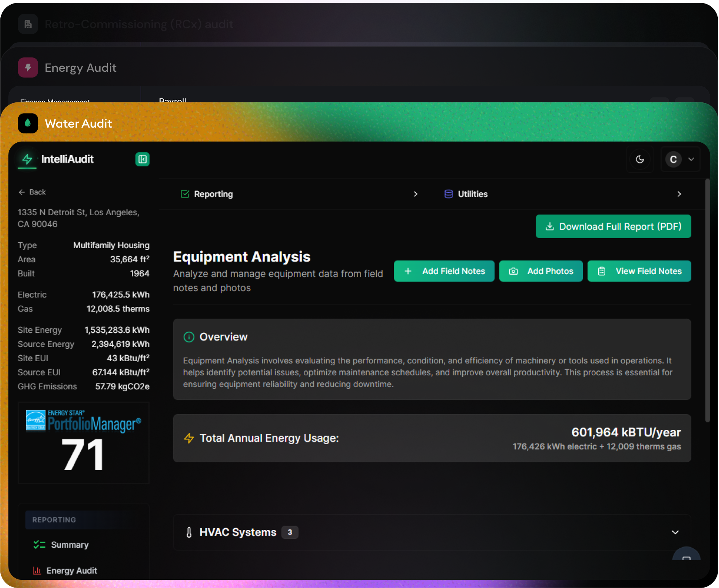Select Summary under the Reporting sidebar
The width and height of the screenshot is (719, 588).
69,545
